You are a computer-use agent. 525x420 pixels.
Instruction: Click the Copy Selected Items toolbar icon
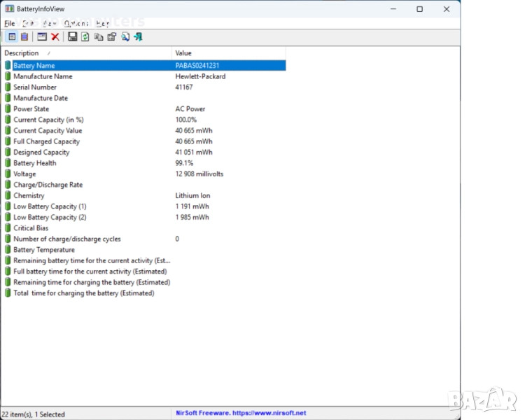pyautogui.click(x=99, y=36)
